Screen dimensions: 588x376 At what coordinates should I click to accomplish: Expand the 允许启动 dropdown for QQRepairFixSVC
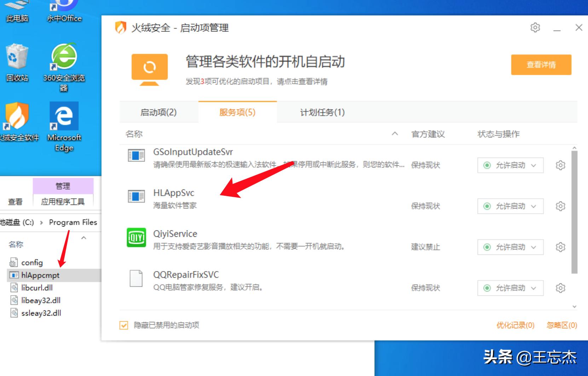point(533,288)
